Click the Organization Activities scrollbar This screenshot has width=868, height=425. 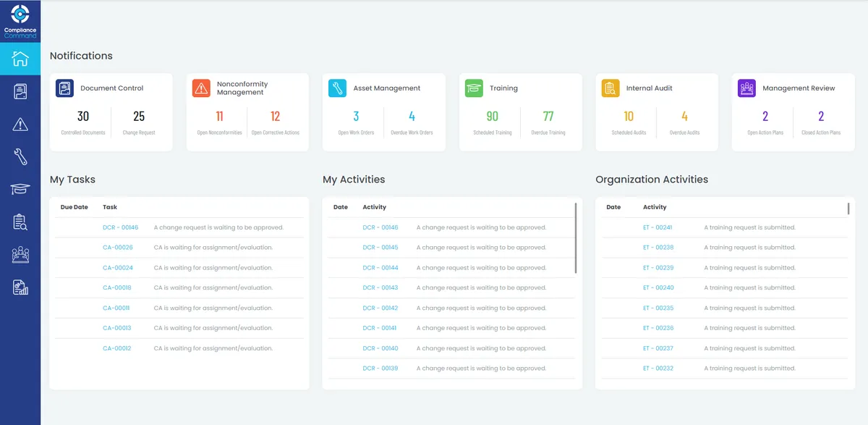(x=848, y=209)
